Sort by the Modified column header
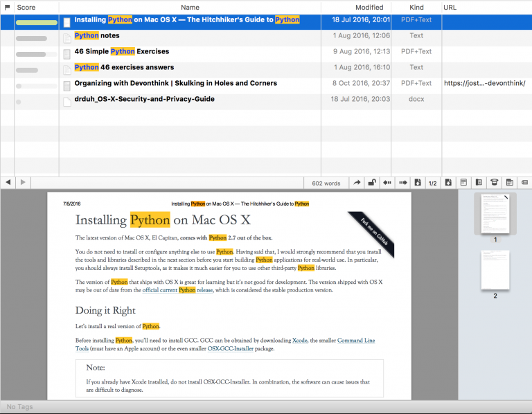 (x=369, y=8)
